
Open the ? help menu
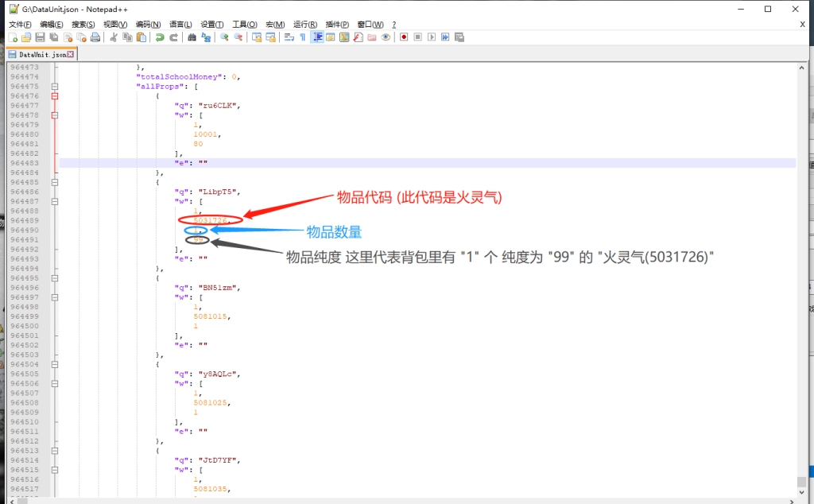[394, 25]
